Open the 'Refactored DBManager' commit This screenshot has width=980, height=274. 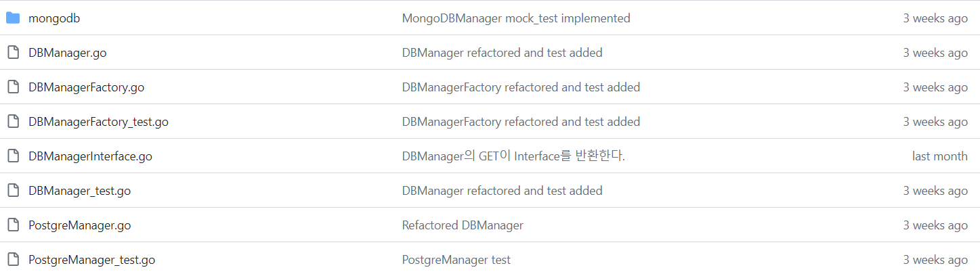[462, 225]
